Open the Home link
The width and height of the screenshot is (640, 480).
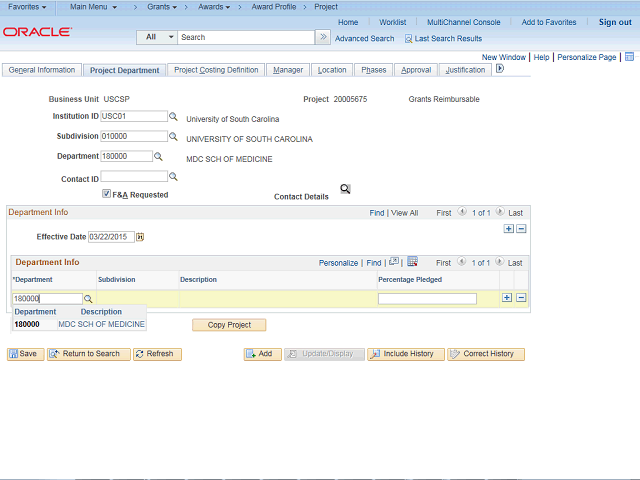pos(348,22)
